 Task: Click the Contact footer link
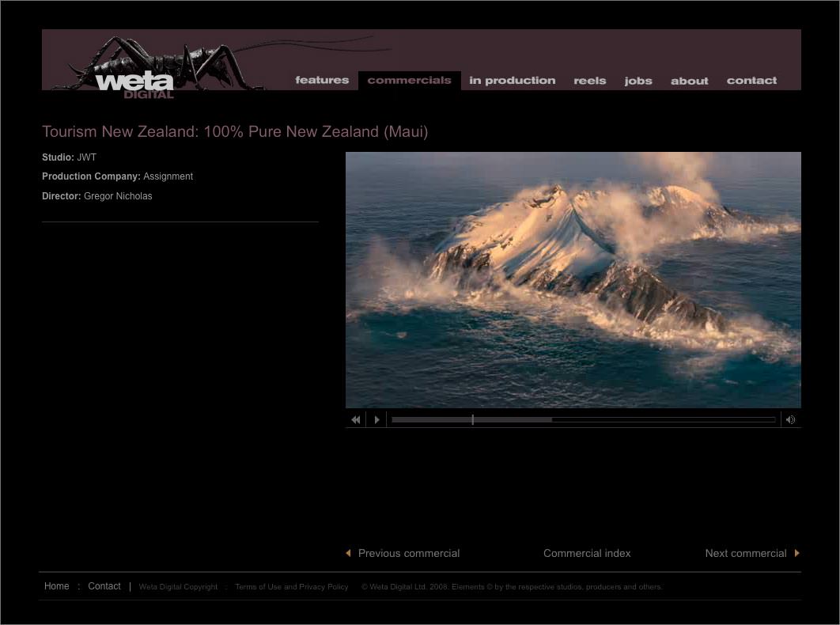coord(104,586)
